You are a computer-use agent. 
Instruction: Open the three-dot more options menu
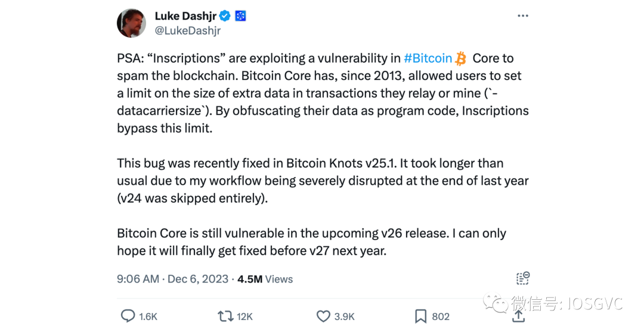coord(522,16)
